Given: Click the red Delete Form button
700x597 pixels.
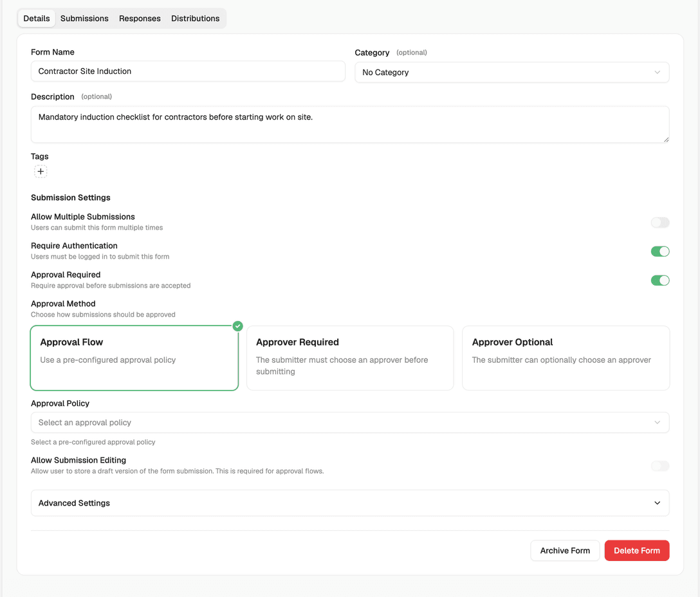Looking at the screenshot, I should [x=636, y=551].
